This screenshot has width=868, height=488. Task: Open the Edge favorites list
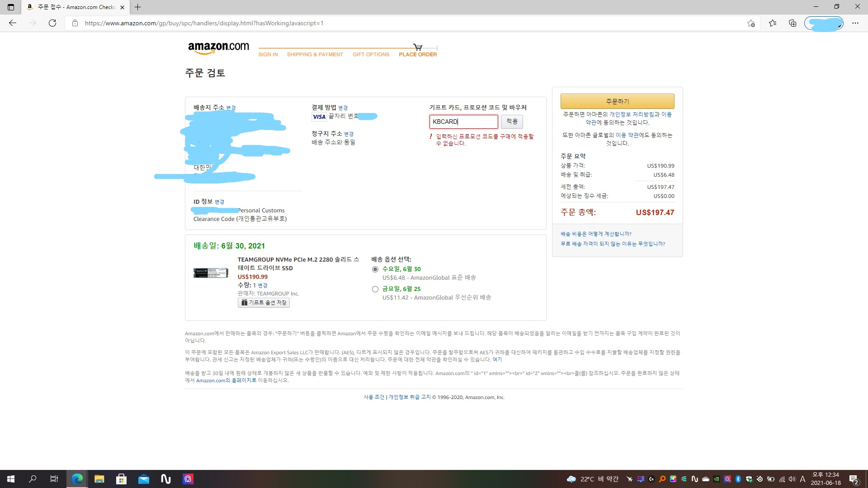(x=773, y=23)
